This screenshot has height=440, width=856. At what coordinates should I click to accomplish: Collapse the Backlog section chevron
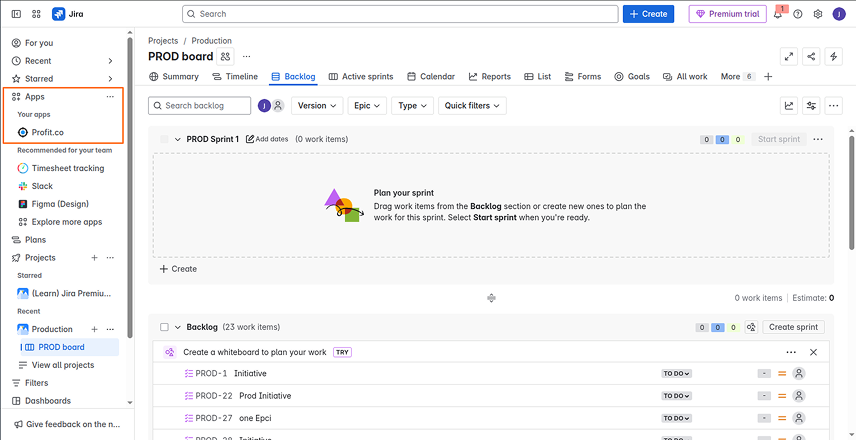pos(177,327)
